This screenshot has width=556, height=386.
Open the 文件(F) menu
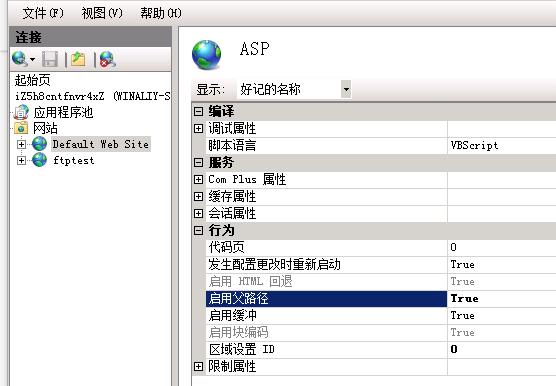click(x=43, y=13)
